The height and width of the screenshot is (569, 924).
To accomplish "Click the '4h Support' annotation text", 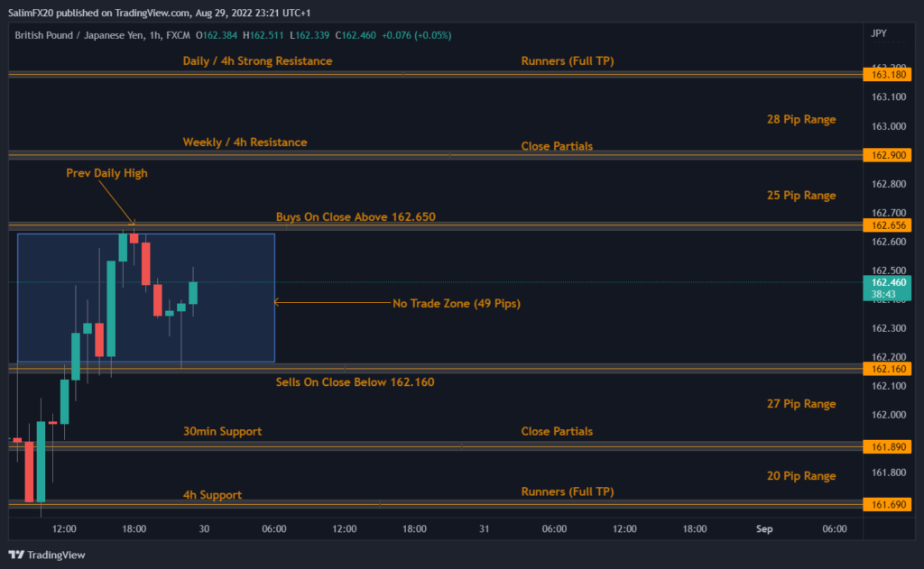I will coord(212,495).
